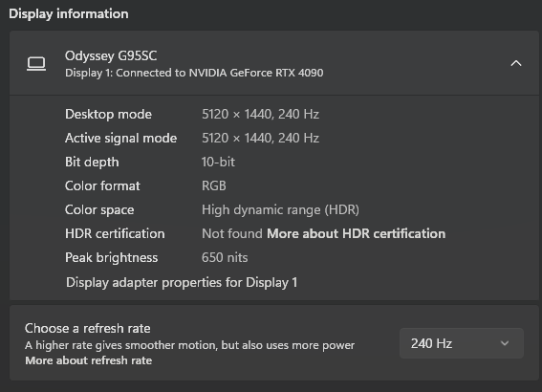
Task: Click the Desktop mode label
Action: [x=108, y=115]
